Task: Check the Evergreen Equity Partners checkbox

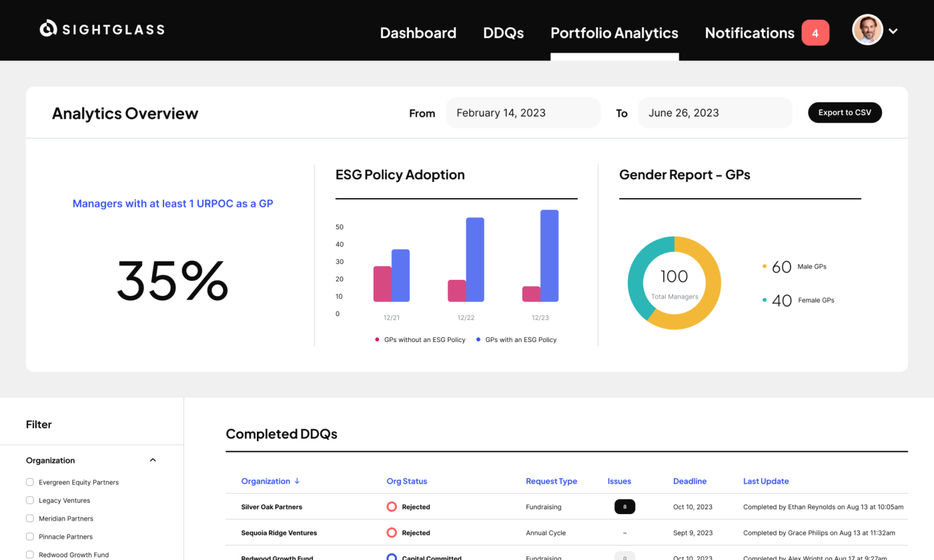Action: click(x=29, y=482)
